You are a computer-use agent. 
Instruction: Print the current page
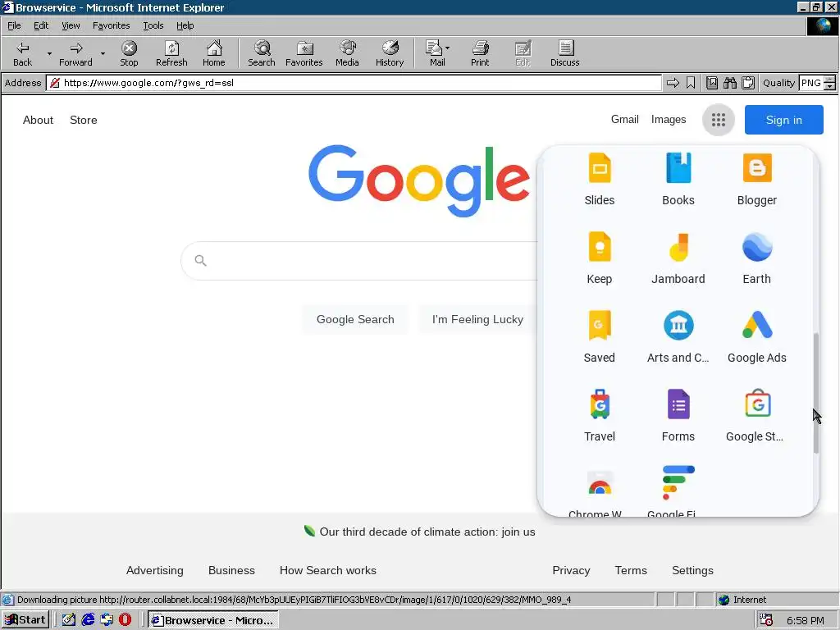[x=480, y=53]
